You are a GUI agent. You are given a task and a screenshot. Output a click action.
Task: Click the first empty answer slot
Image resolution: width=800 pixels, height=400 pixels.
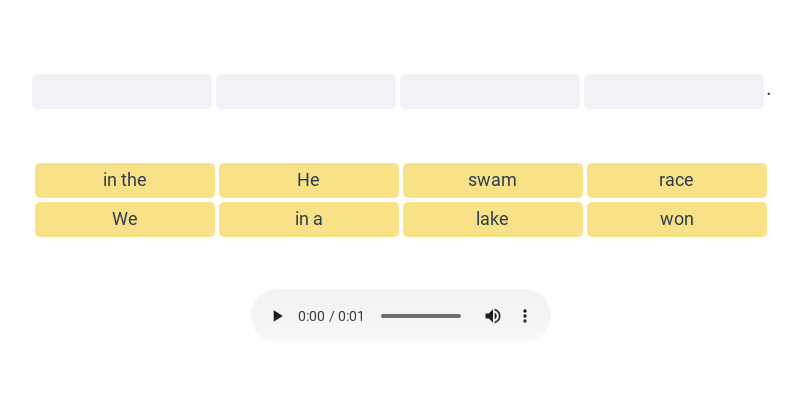pos(122,91)
